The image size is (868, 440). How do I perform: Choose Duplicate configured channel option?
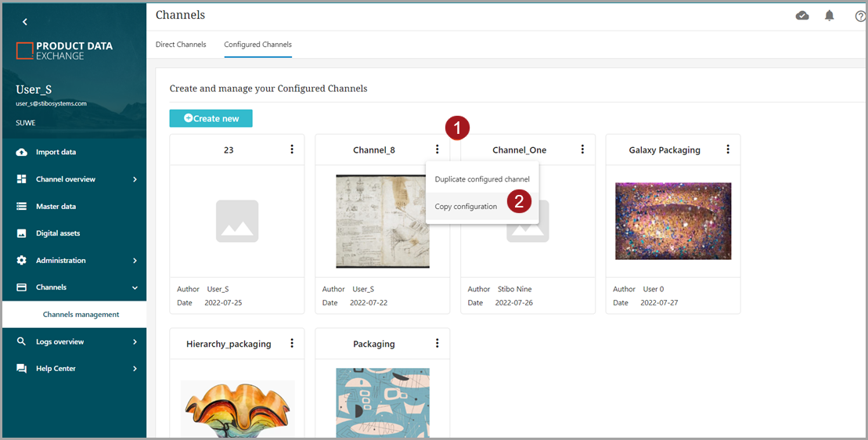point(482,179)
